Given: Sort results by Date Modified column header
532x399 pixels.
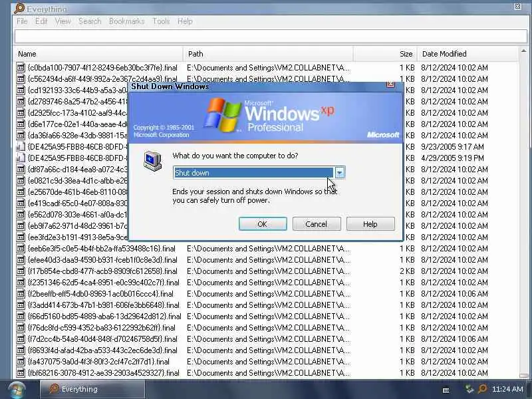Looking at the screenshot, I should point(468,54).
